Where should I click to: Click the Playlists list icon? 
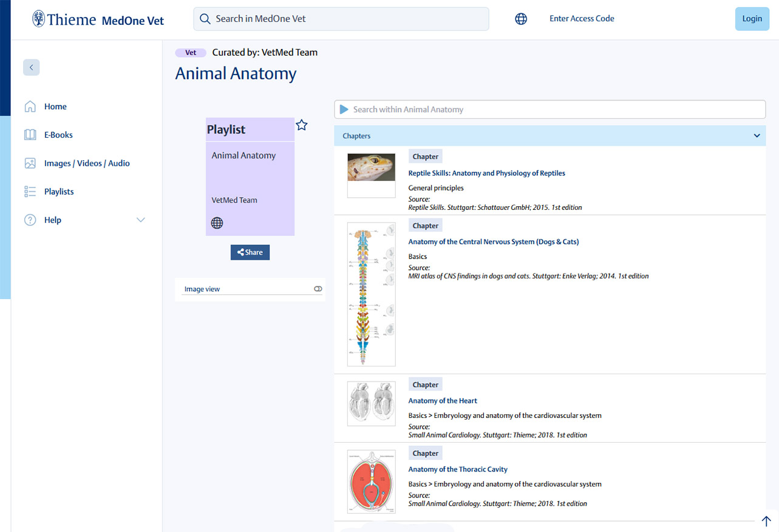(30, 192)
